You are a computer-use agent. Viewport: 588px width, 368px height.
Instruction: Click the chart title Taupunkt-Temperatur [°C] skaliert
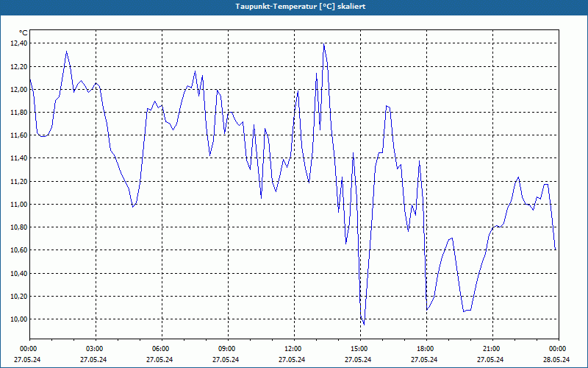301,7
